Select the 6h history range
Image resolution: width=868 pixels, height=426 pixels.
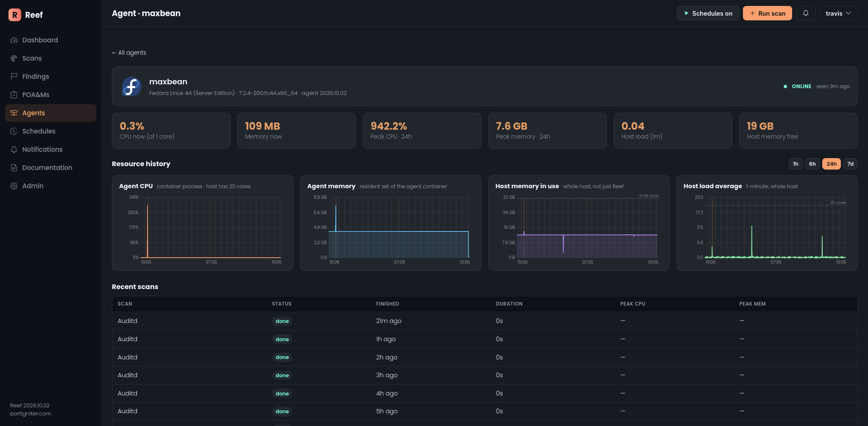click(x=812, y=164)
